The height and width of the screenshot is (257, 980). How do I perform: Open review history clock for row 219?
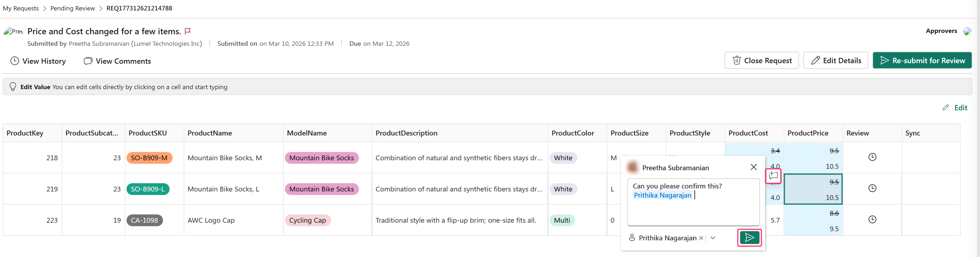872,188
